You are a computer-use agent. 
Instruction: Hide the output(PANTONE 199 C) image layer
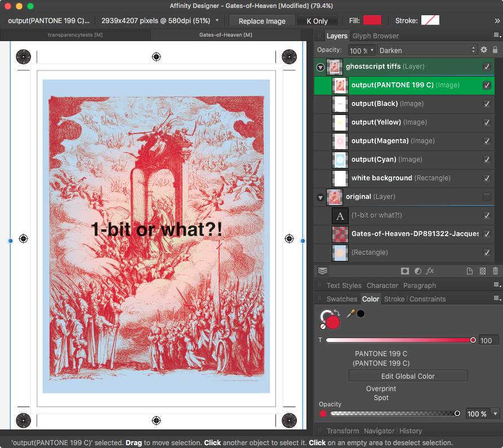[487, 85]
